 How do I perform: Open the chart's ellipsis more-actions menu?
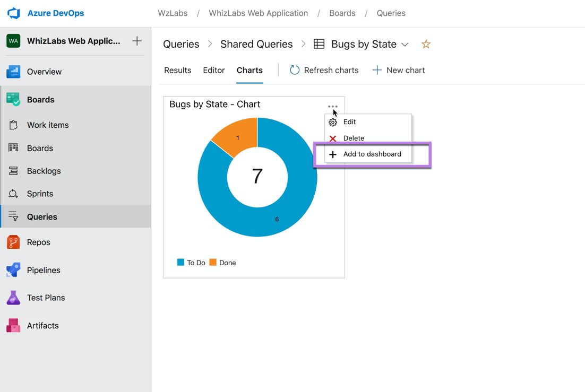click(x=332, y=106)
